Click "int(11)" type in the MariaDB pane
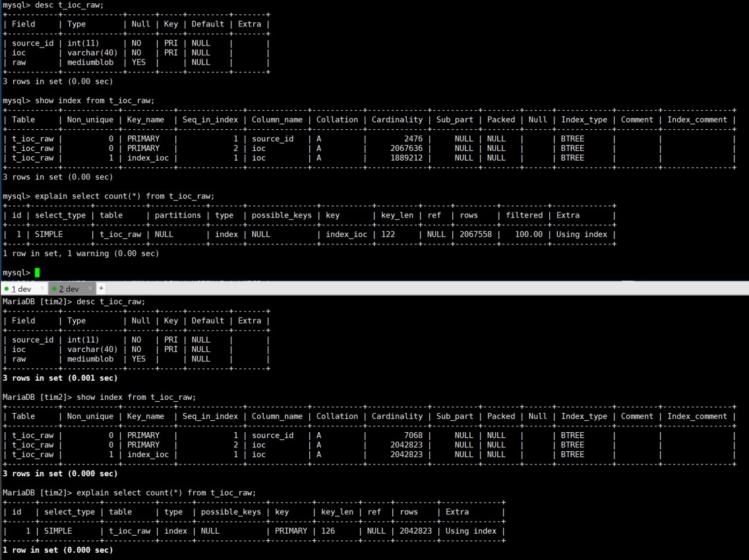 point(83,340)
